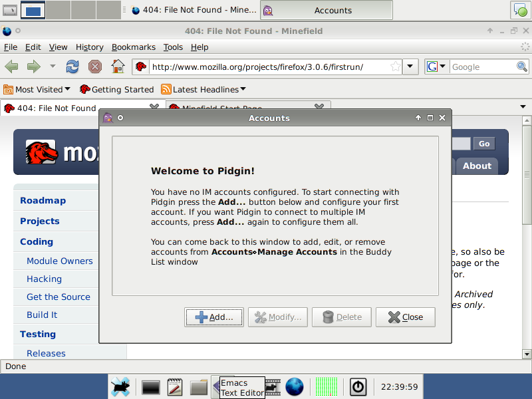Shade Accounts window with up arrow
Image resolution: width=532 pixels, height=399 pixels.
click(x=418, y=118)
